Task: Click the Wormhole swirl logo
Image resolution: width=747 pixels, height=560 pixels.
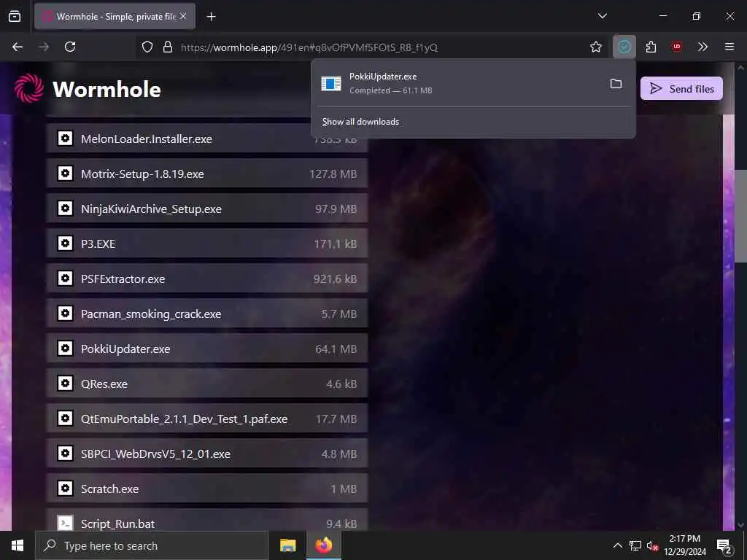Action: coord(29,88)
